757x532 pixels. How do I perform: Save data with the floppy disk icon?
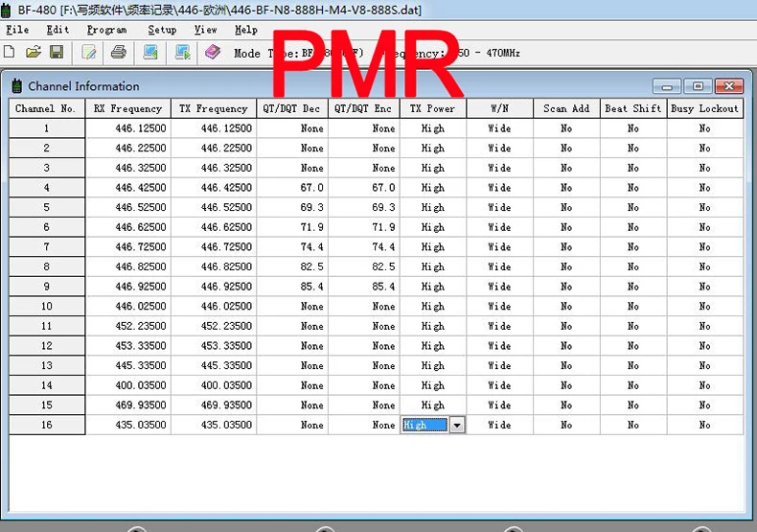point(57,52)
